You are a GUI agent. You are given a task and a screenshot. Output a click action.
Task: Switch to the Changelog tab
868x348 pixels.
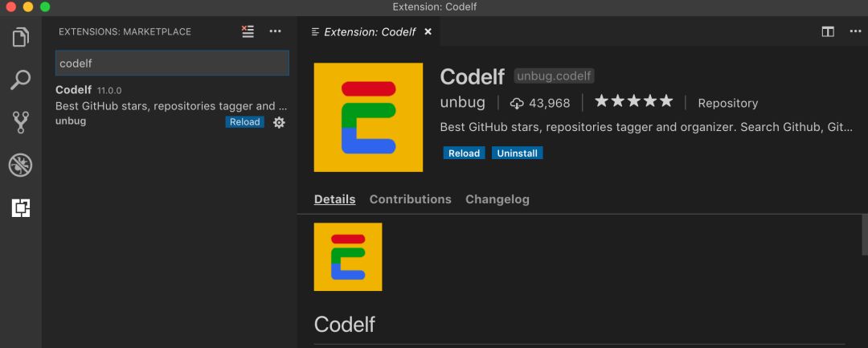pyautogui.click(x=497, y=199)
